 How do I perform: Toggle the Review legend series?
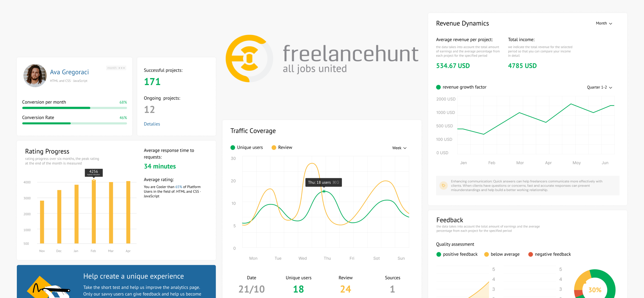click(x=282, y=147)
